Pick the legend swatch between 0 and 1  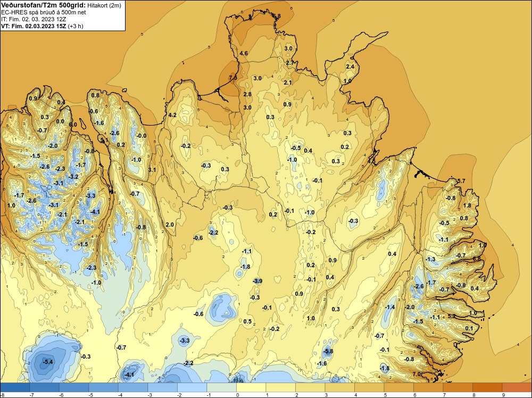pyautogui.click(x=251, y=387)
